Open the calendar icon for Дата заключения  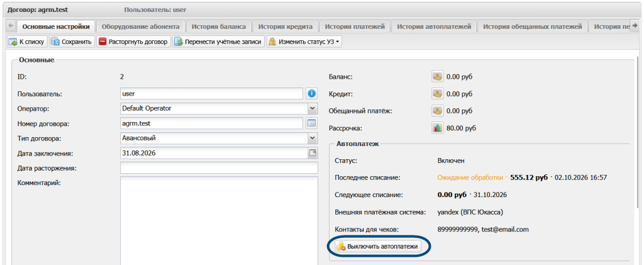(x=313, y=152)
